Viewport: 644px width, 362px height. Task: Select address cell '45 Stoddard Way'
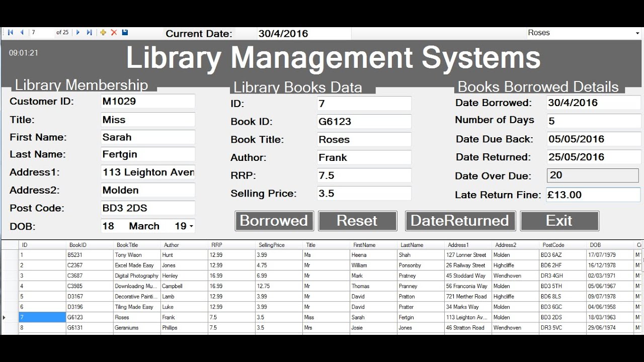click(468, 276)
